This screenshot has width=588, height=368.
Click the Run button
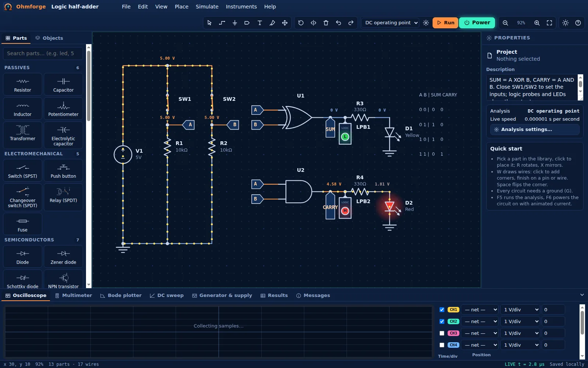tap(445, 23)
